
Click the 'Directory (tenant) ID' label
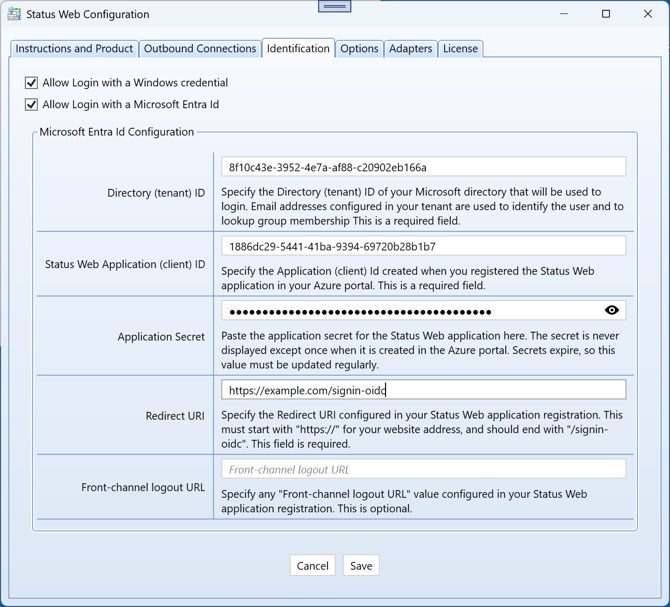pyautogui.click(x=156, y=193)
